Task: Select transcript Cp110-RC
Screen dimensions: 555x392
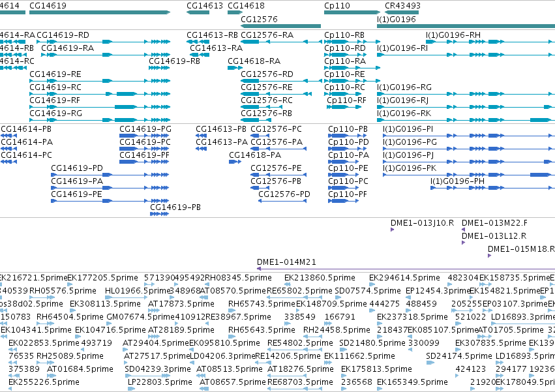Action: pos(344,87)
